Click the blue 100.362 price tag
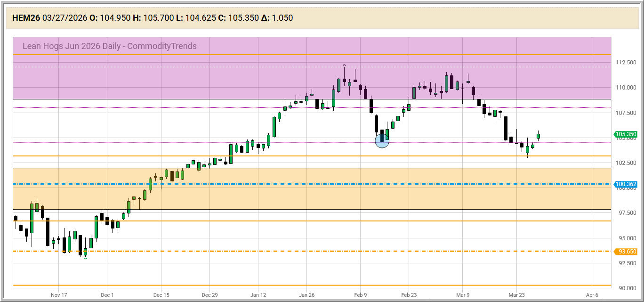This screenshot has width=644, height=302. tap(626, 184)
